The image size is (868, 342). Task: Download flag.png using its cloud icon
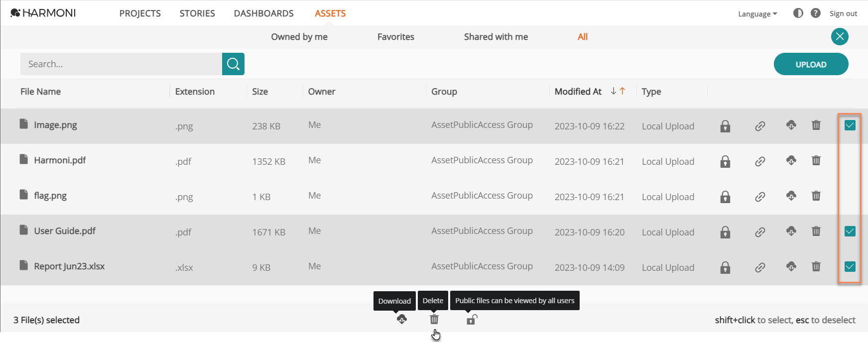pos(791,196)
